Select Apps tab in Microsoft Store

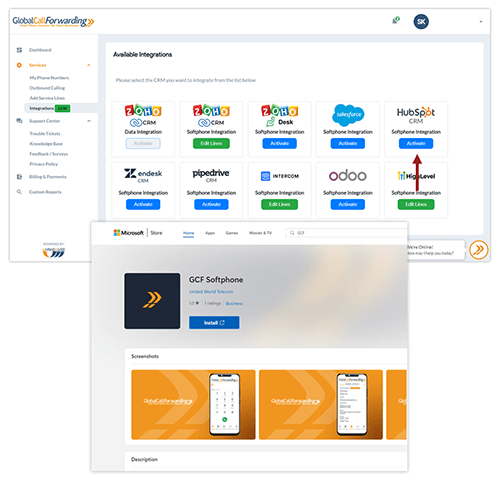(x=210, y=233)
